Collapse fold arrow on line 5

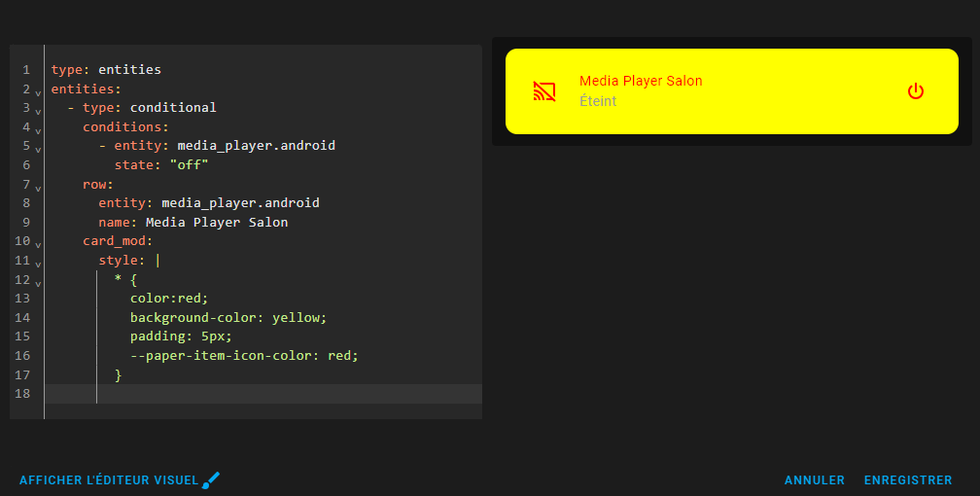pyautogui.click(x=38, y=150)
